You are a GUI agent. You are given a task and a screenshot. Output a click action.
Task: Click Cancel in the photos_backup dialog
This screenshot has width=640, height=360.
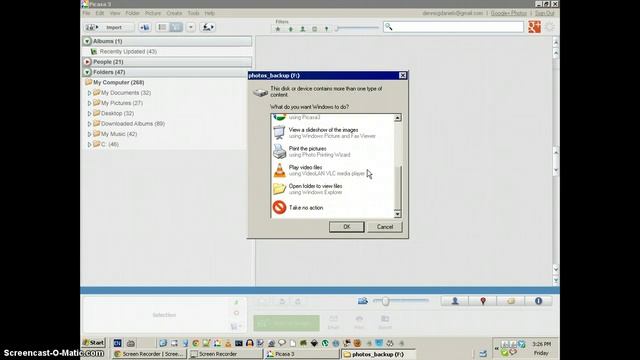(x=384, y=227)
